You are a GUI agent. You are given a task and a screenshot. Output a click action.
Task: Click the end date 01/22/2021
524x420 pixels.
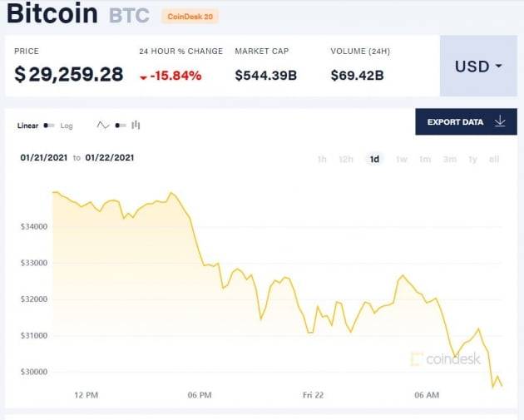(x=110, y=157)
